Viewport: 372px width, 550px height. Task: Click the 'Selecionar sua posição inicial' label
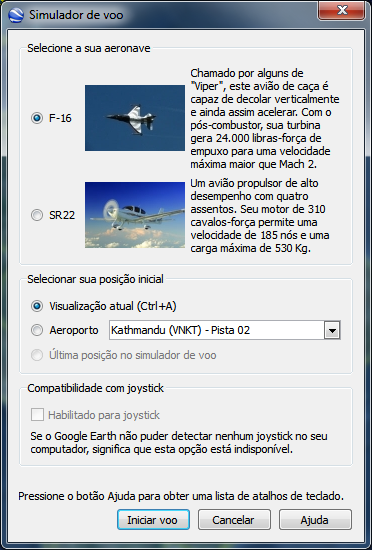coord(95,279)
